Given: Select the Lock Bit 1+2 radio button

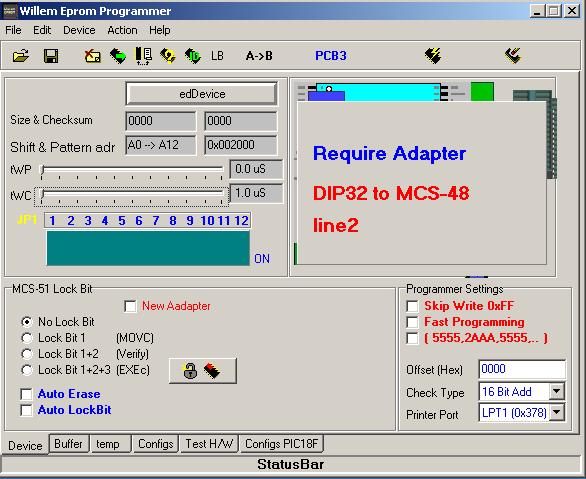Looking at the screenshot, I should click(x=27, y=354).
